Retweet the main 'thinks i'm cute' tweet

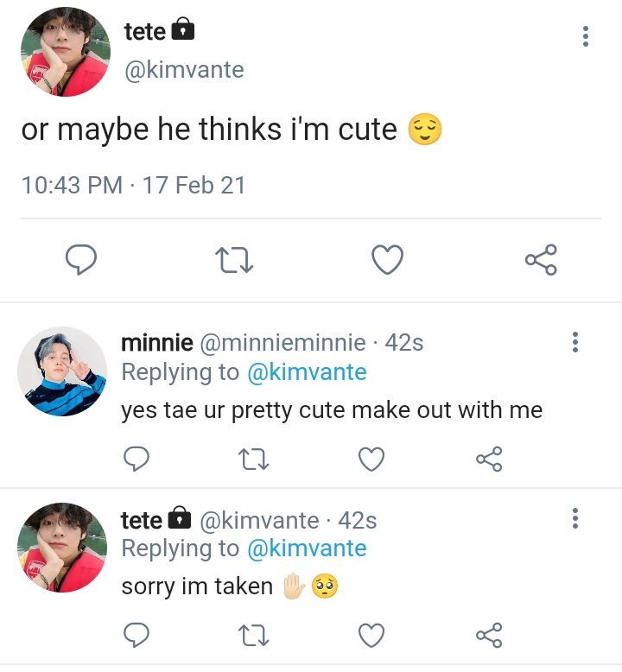pyautogui.click(x=234, y=260)
